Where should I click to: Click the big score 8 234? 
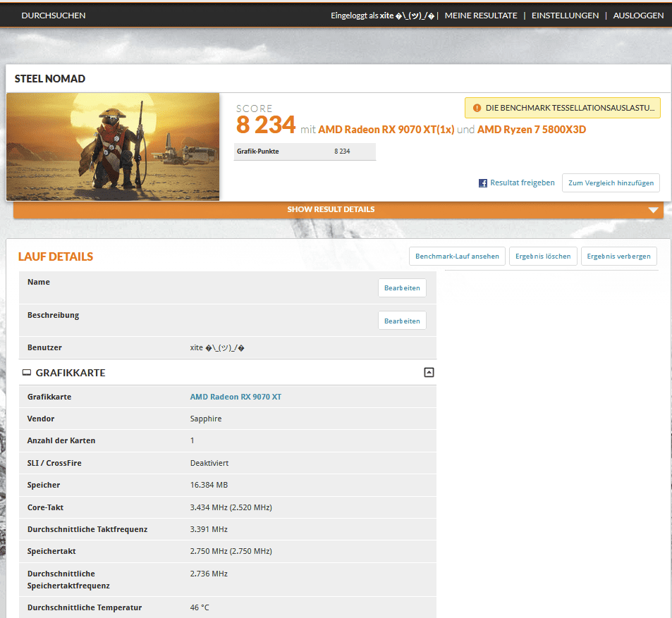266,125
